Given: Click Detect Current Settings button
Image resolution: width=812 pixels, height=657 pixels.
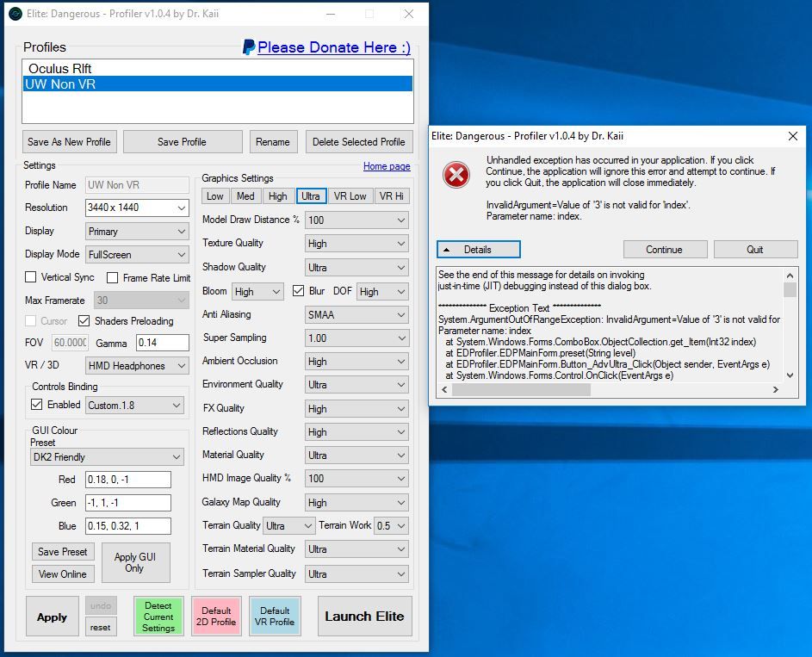Looking at the screenshot, I should (x=158, y=617).
